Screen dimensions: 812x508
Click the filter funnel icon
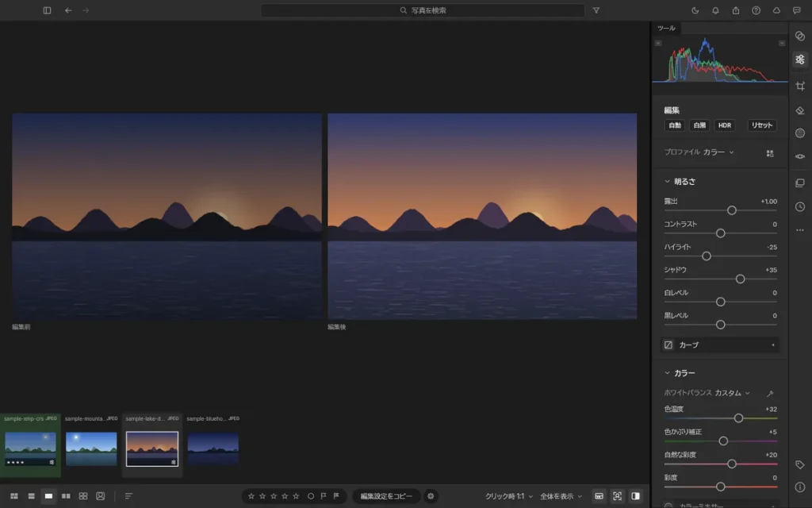596,10
